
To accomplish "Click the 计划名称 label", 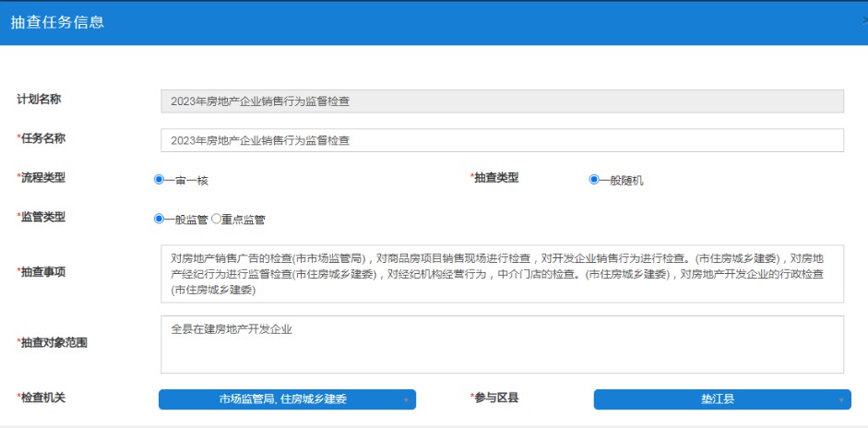I will pos(40,100).
